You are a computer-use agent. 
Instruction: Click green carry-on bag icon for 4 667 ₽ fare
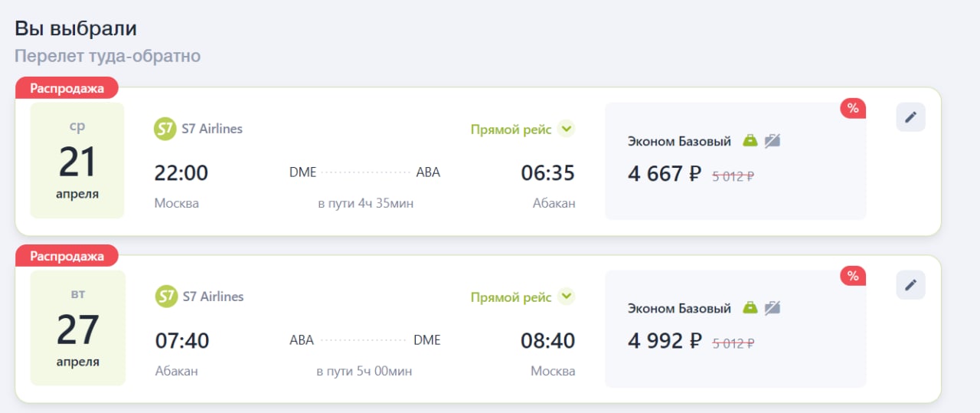[x=750, y=141]
